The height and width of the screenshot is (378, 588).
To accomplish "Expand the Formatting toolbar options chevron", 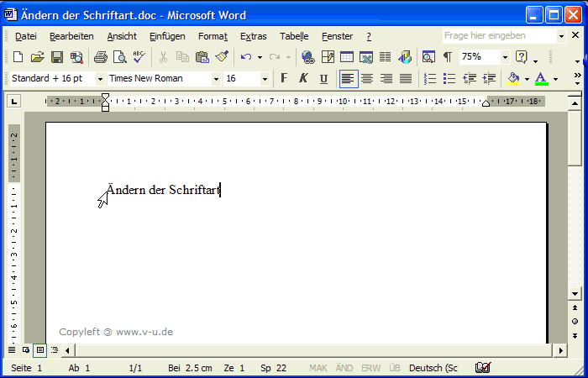I will (x=578, y=79).
